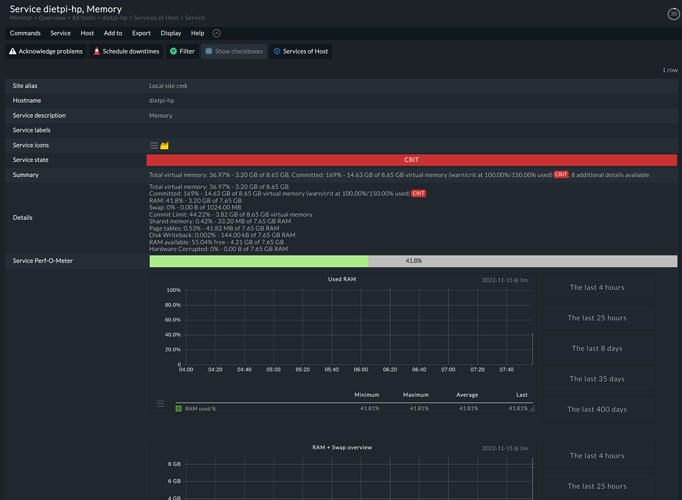Click the Used RAM graph resize handle
This screenshot has width=682, height=500.
tap(532, 409)
